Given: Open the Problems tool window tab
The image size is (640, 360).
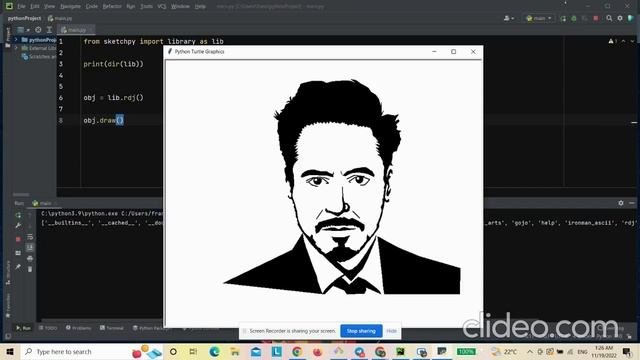Looking at the screenshot, I should [78, 328].
